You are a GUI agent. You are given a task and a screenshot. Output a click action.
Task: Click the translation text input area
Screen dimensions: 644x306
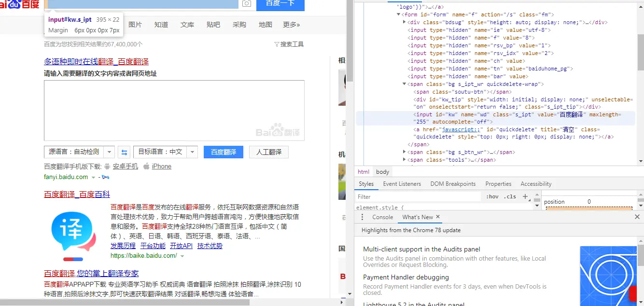click(174, 111)
